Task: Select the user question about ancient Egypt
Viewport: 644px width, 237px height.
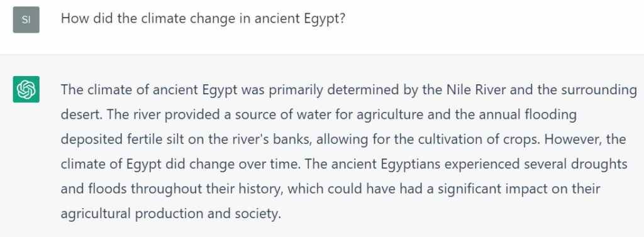Action: pos(203,19)
